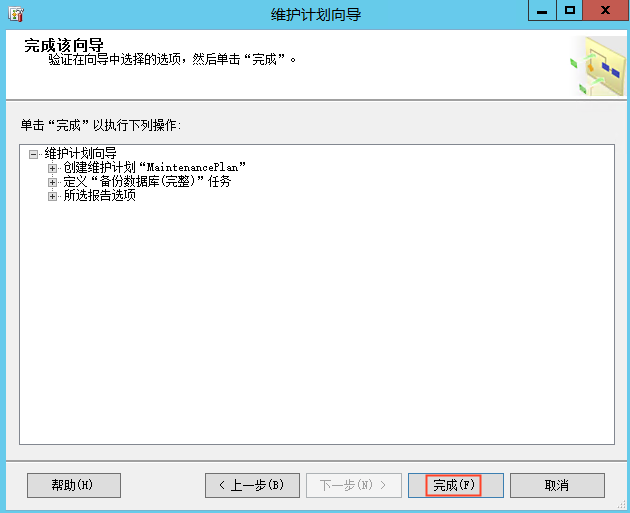Click 完成(F) to finish the wizard
This screenshot has height=513, width=630.
click(456, 485)
